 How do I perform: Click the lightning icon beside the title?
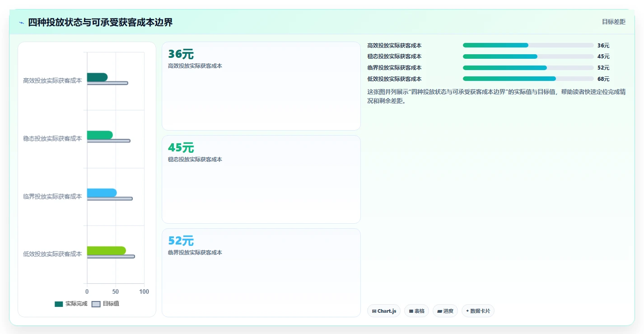pyautogui.click(x=21, y=23)
